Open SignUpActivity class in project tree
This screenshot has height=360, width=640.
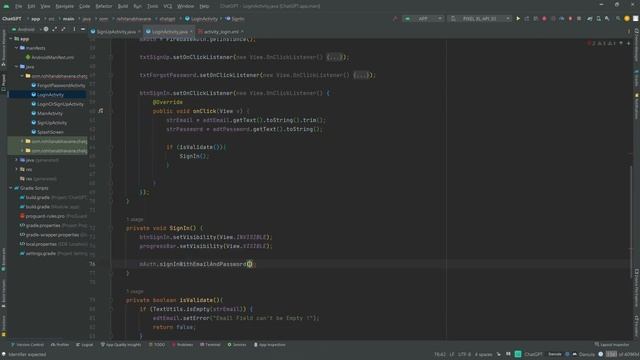49,123
